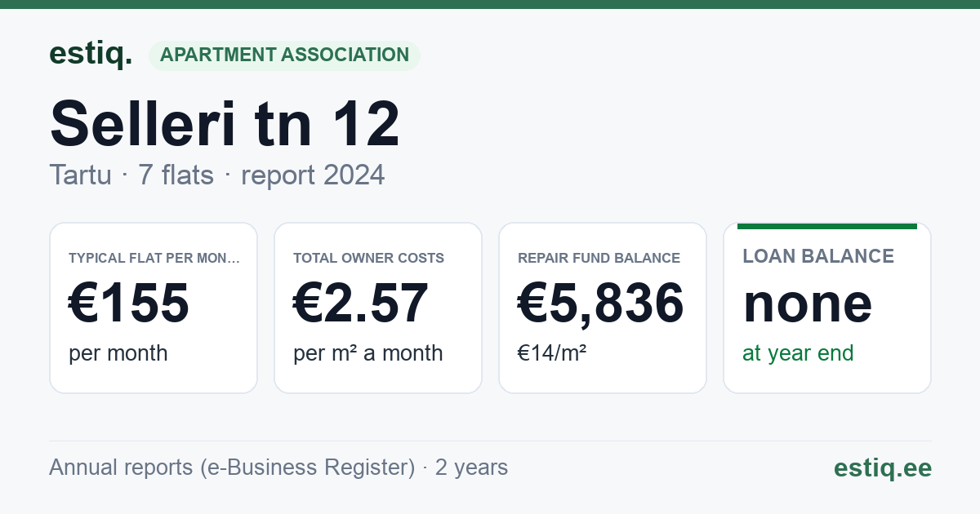
Task: Click the 'Tartu · 7 flats · report 2024' subtitle
Action: [217, 175]
